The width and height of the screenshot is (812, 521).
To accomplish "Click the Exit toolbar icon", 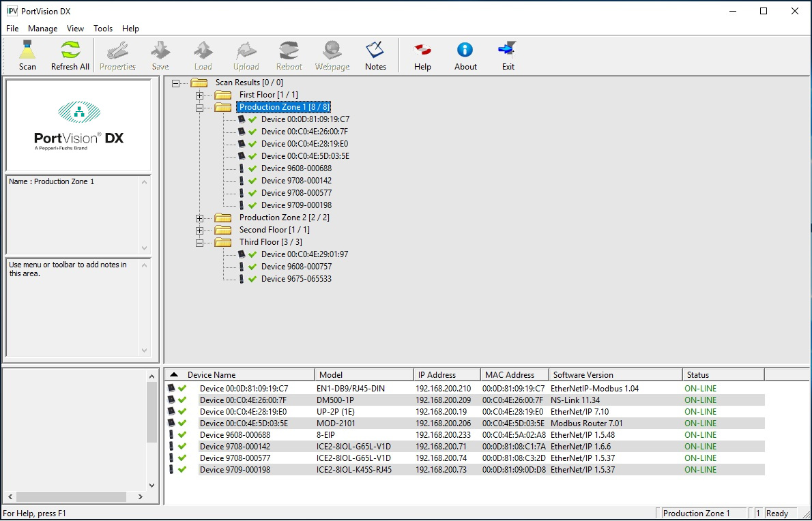I will click(x=508, y=50).
